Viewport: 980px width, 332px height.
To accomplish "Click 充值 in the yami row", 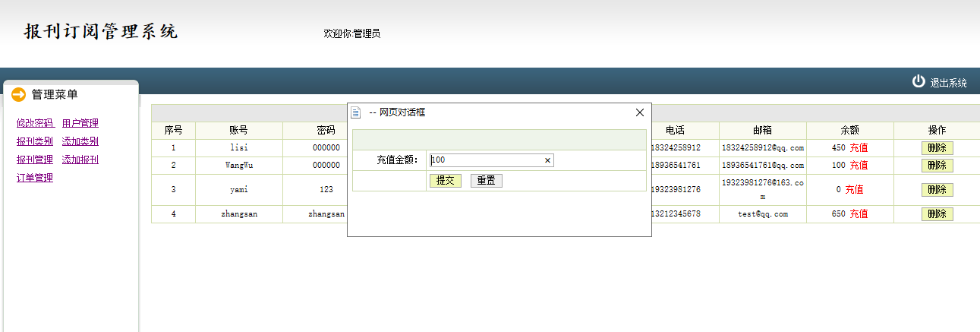I will pos(854,189).
